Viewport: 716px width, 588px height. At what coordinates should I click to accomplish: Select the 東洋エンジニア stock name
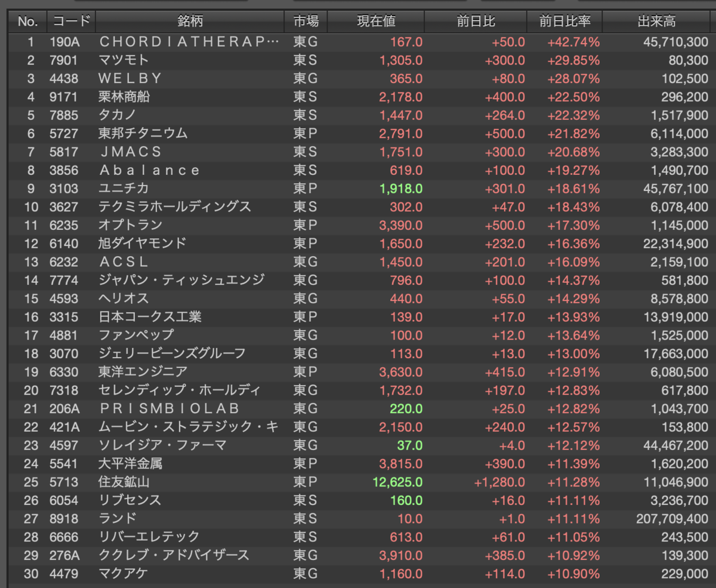pos(143,372)
